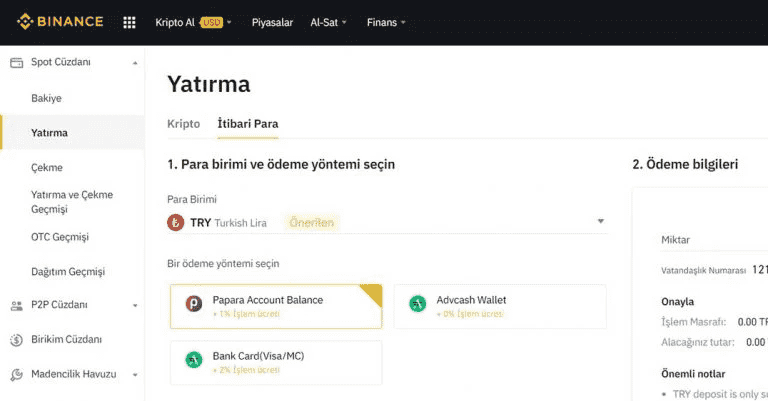Choose Bank Card(Visa/MC) payment method

[x=276, y=362]
